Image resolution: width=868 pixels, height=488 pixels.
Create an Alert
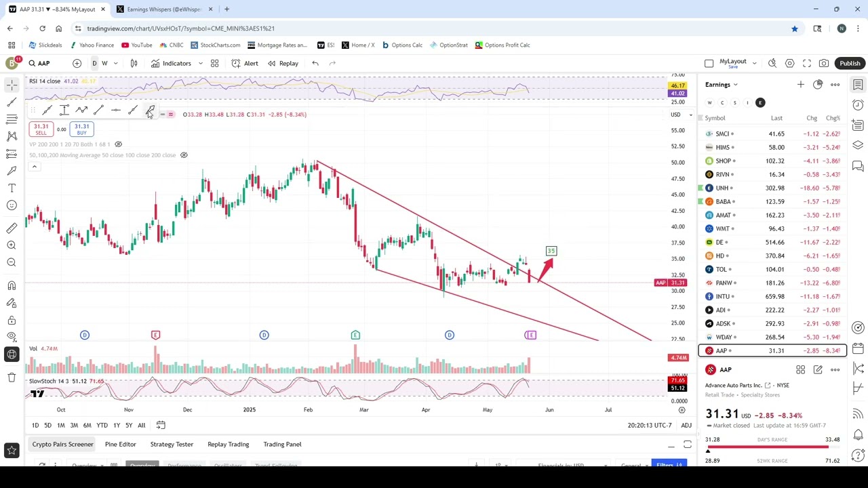point(244,63)
